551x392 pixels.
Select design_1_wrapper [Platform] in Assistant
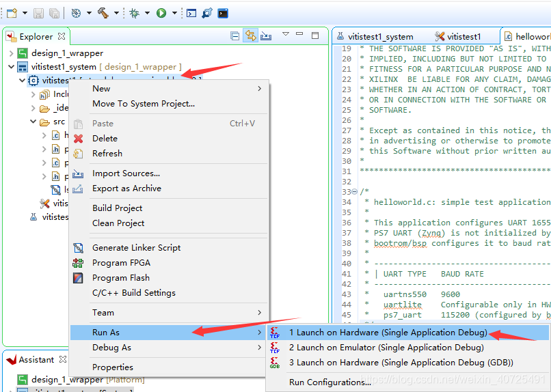click(x=88, y=380)
